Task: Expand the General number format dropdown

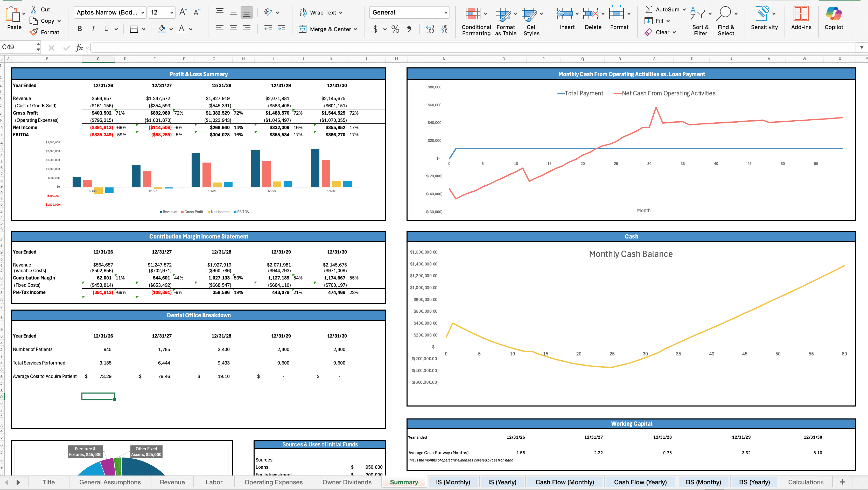Action: (x=445, y=12)
